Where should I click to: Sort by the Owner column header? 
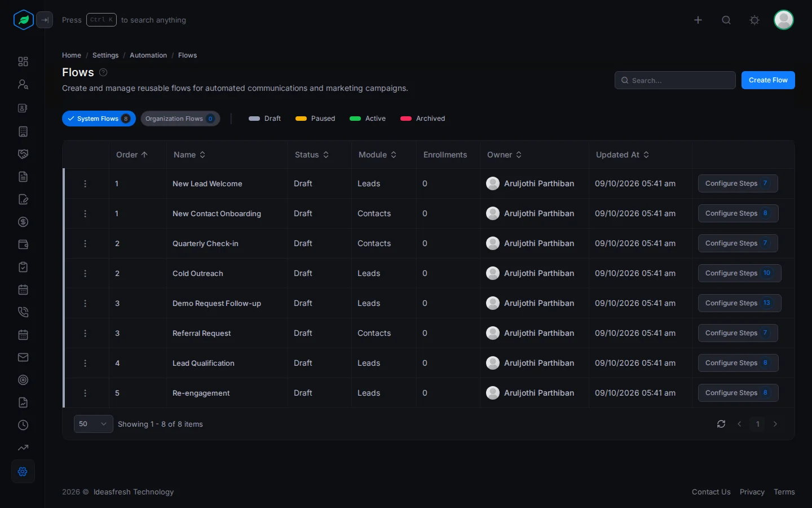tap(504, 155)
